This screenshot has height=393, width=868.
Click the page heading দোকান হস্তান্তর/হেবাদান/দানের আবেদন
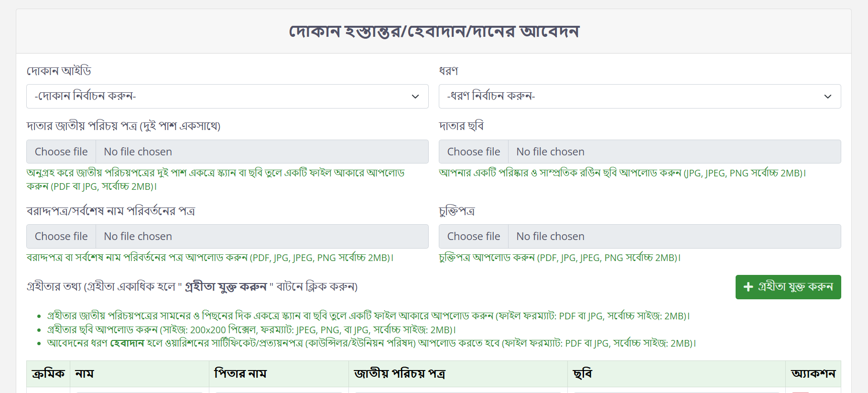click(434, 32)
